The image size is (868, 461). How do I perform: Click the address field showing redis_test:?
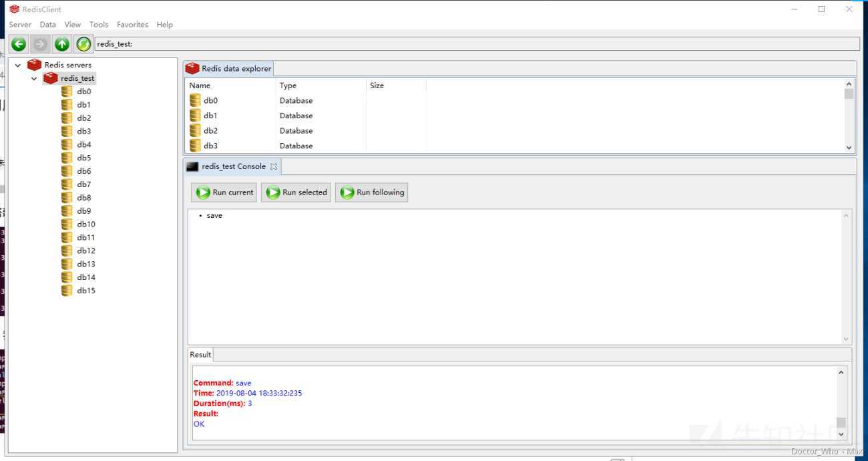(477, 44)
